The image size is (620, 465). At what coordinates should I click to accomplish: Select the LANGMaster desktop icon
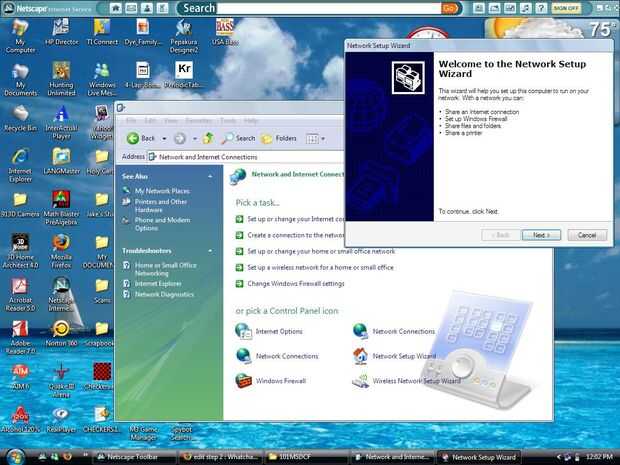pos(61,161)
